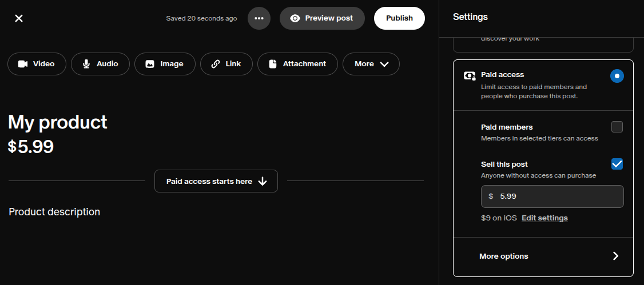Screen dimensions: 644x285
Task: Publish the post
Action: 399,18
